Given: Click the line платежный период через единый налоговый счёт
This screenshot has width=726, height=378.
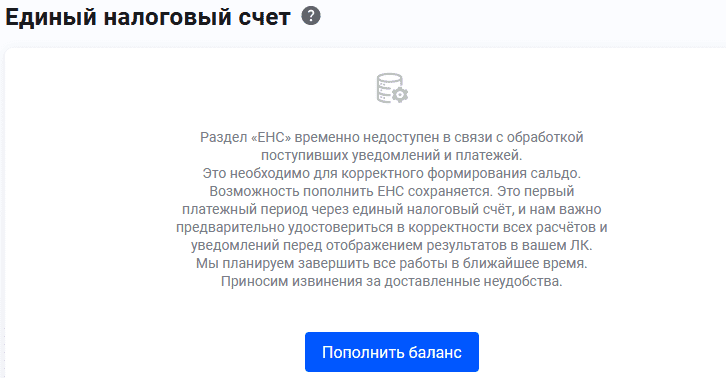Looking at the screenshot, I should [392, 209].
